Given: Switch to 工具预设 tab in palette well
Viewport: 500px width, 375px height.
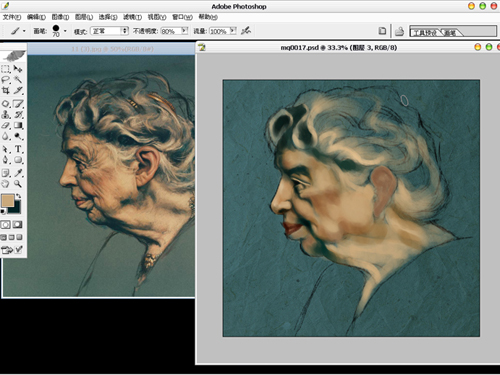Looking at the screenshot, I should click(x=425, y=32).
